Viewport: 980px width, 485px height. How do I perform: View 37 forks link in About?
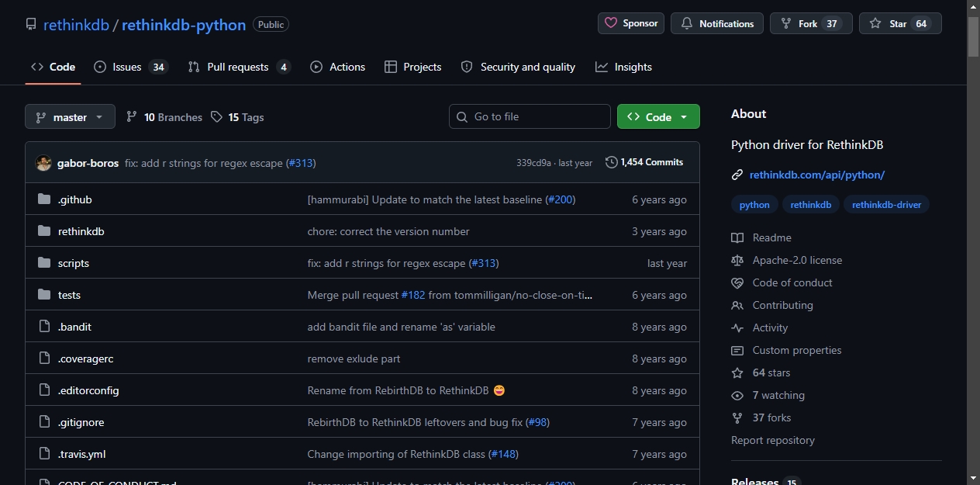(x=772, y=417)
